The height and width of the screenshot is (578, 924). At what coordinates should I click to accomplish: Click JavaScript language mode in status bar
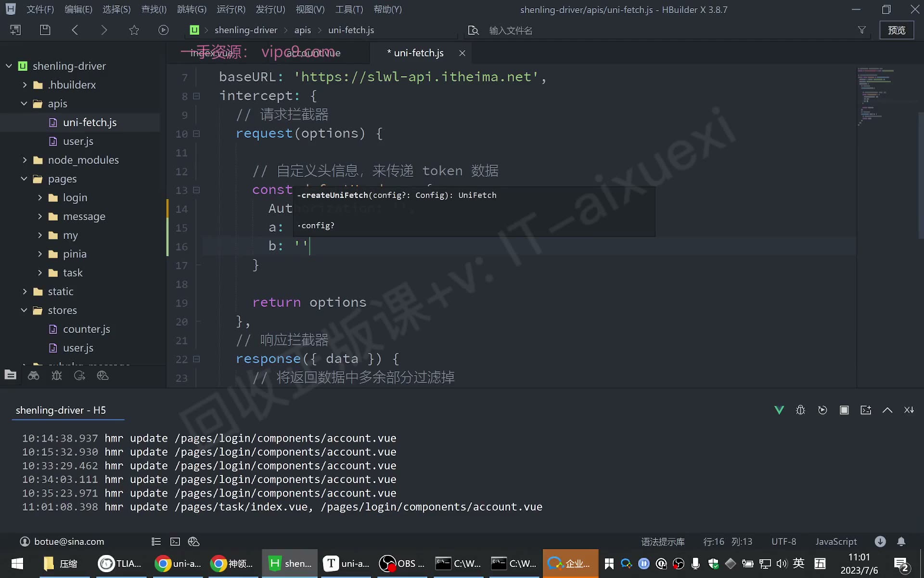coord(836,541)
